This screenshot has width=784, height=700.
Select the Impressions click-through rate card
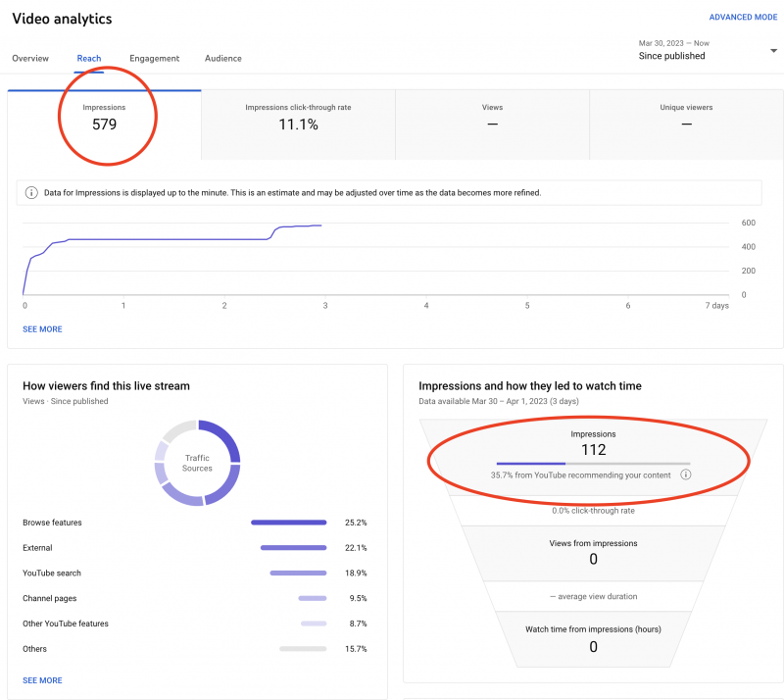click(298, 125)
